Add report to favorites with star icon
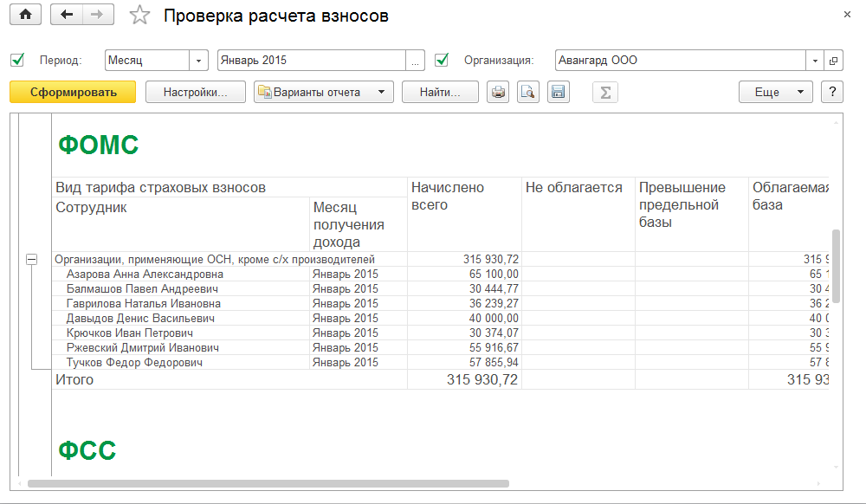The image size is (866, 504). (139, 16)
